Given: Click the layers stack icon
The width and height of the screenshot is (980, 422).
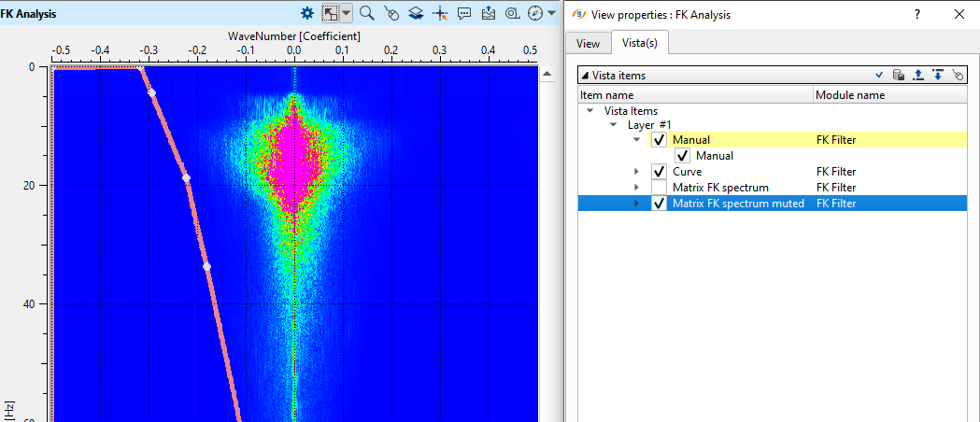Looking at the screenshot, I should [415, 13].
